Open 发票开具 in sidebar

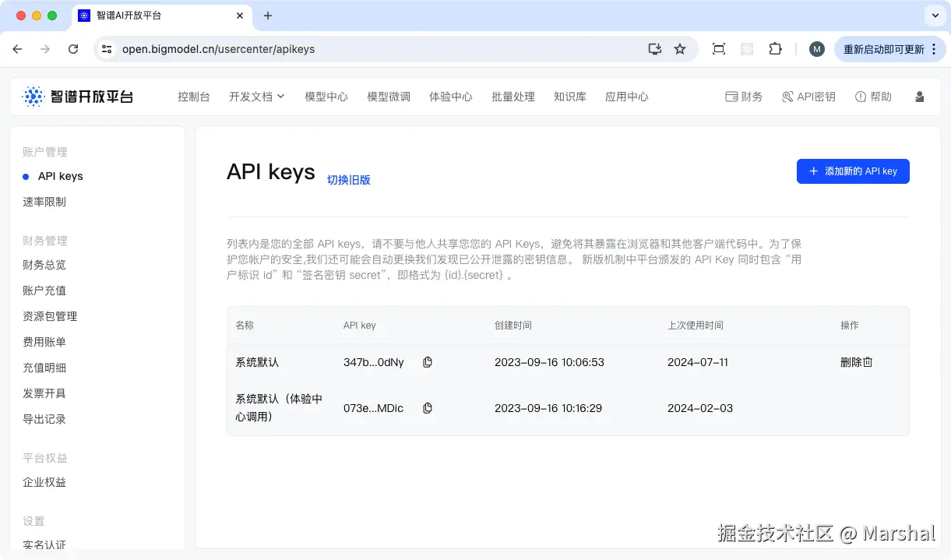point(44,393)
